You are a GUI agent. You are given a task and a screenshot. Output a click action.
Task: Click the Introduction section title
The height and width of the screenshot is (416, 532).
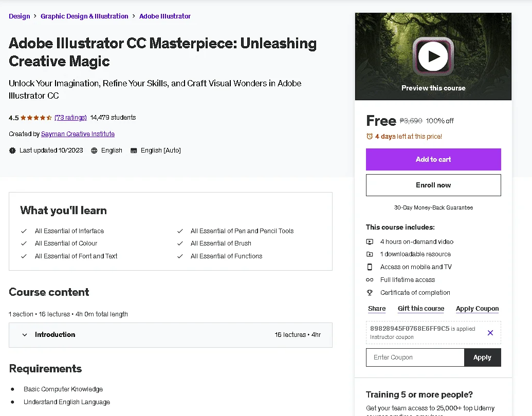55,335
